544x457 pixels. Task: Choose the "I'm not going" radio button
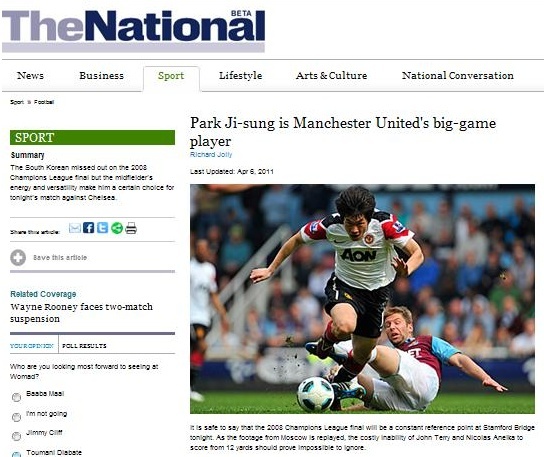click(16, 417)
